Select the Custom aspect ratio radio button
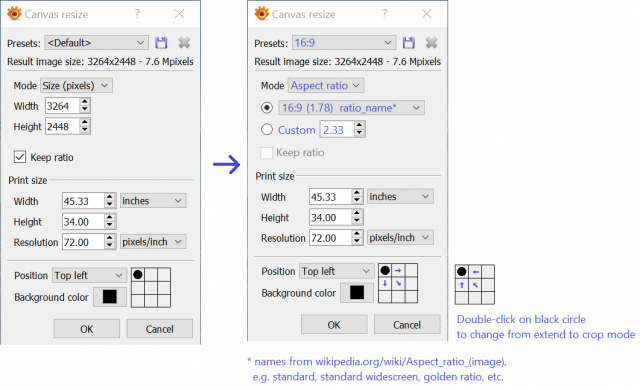The height and width of the screenshot is (390, 640). click(267, 130)
